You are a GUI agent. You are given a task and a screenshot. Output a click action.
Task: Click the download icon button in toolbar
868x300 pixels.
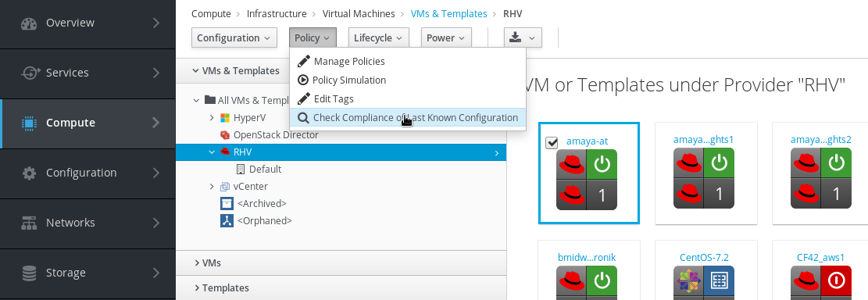tap(523, 37)
